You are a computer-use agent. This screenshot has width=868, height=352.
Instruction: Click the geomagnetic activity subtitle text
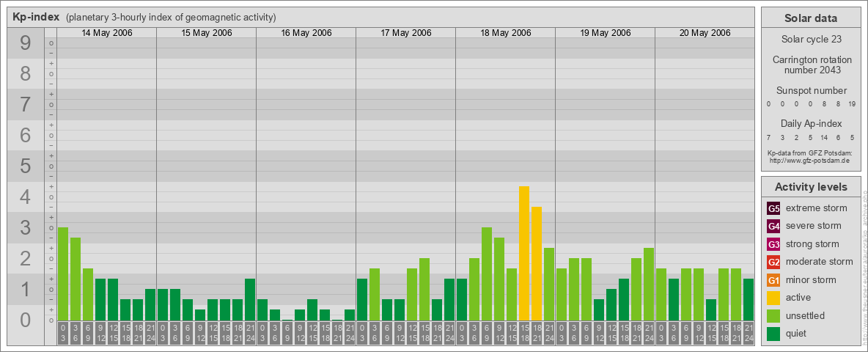171,17
